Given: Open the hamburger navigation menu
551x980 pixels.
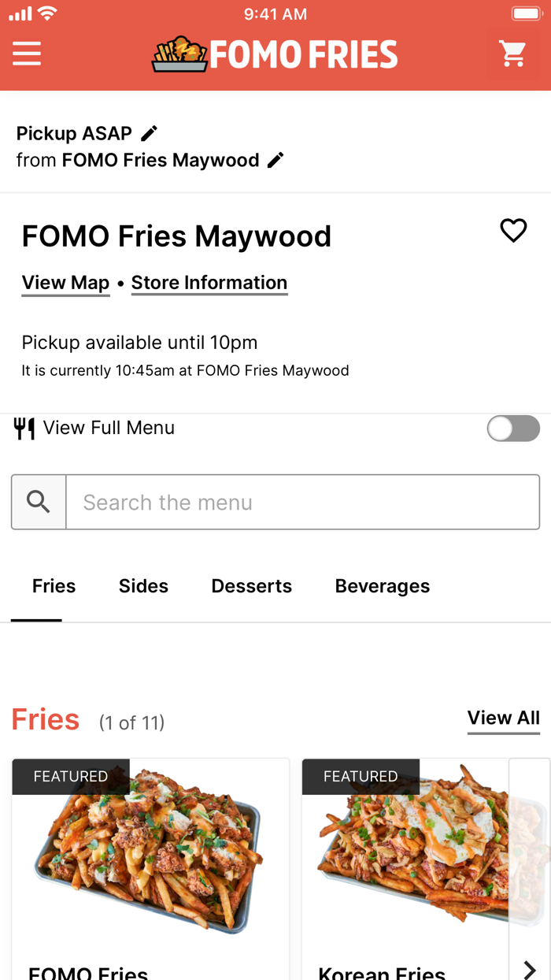Looking at the screenshot, I should pyautogui.click(x=26, y=54).
